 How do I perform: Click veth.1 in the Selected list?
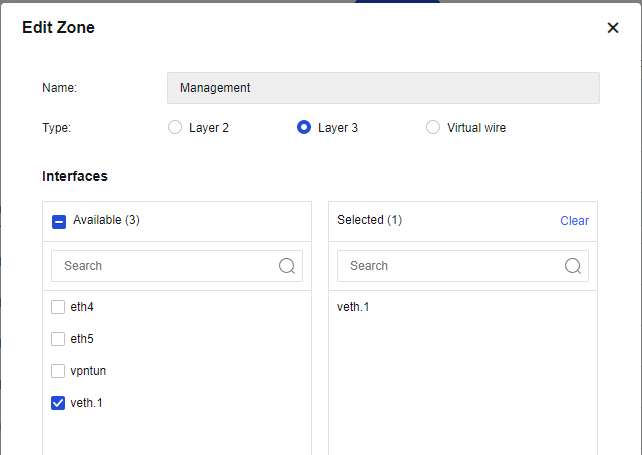(353, 307)
